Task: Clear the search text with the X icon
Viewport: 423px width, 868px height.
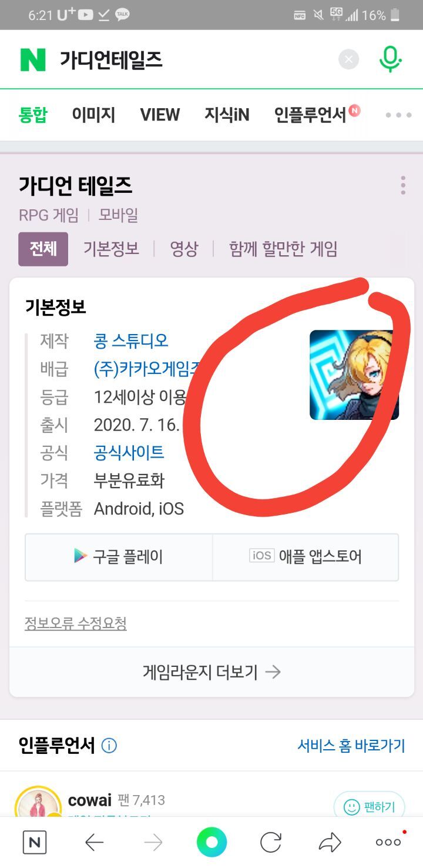Action: (348, 59)
